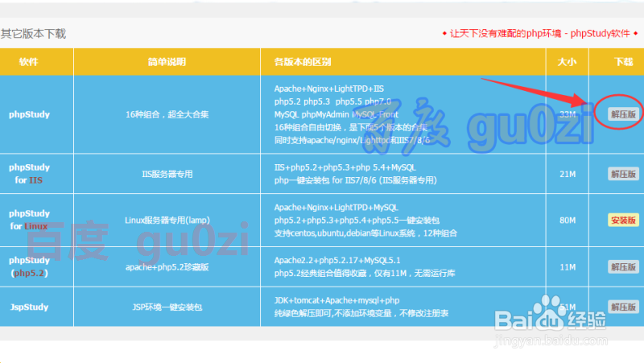Click the 80M size value
Viewport: 644px width, 363px height.
click(x=568, y=221)
